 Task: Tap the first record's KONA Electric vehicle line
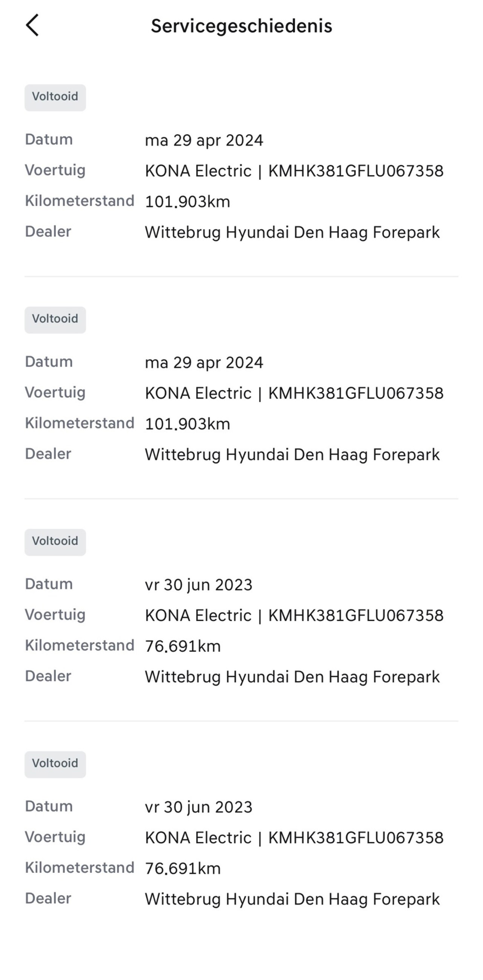[294, 171]
